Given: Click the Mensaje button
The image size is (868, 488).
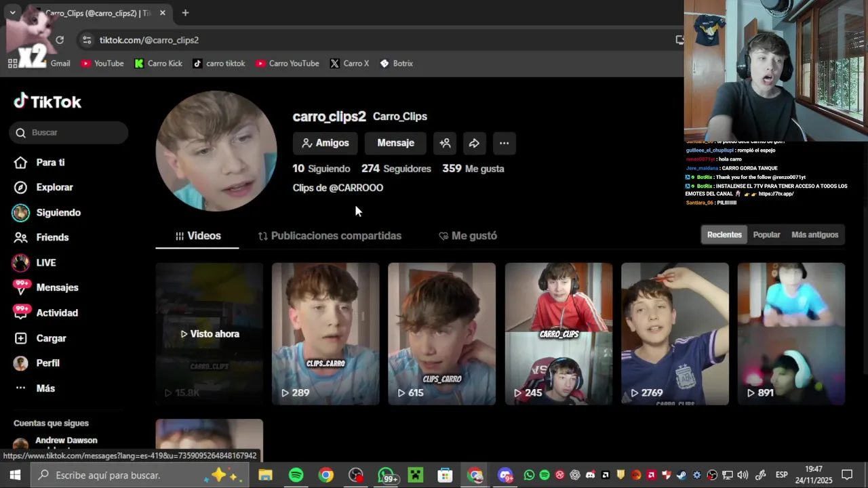Looking at the screenshot, I should pos(396,143).
